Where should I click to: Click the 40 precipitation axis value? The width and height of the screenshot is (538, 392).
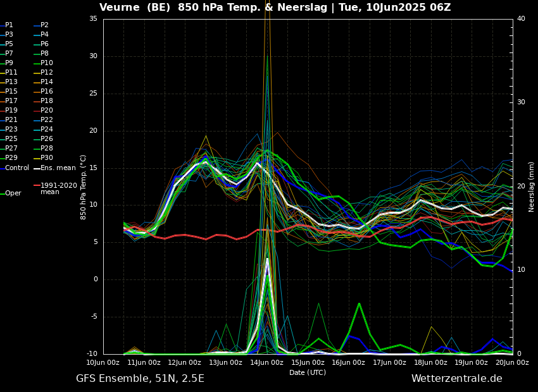pos(521,18)
